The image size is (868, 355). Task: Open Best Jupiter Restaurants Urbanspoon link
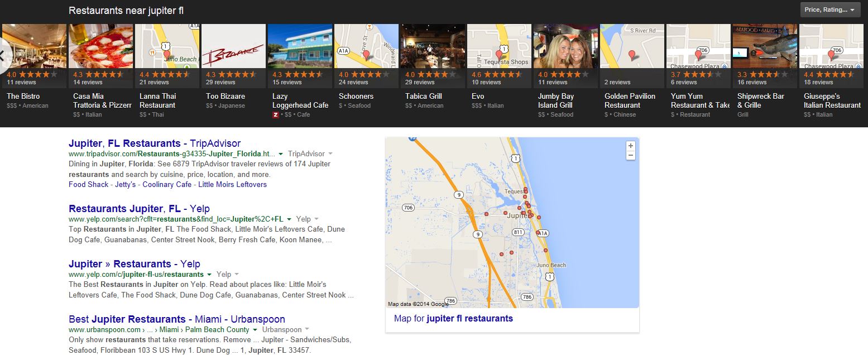[x=177, y=319]
